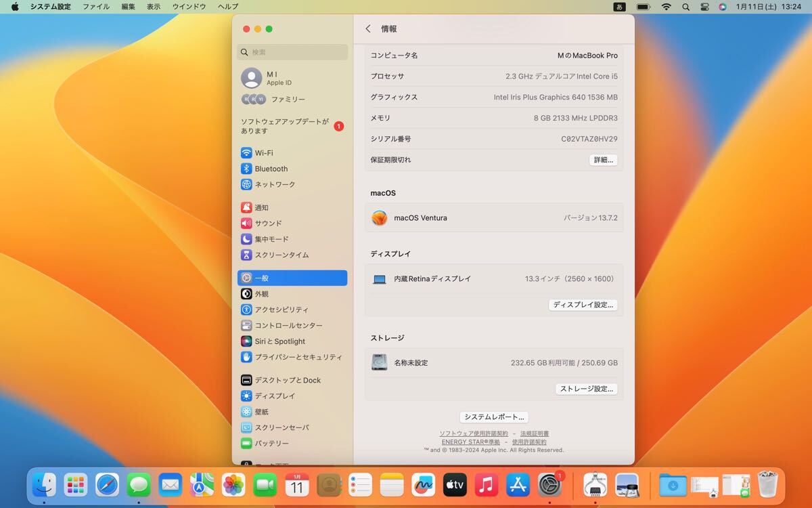Select 一般 in the sidebar
The height and width of the screenshot is (508, 812).
[x=292, y=278]
